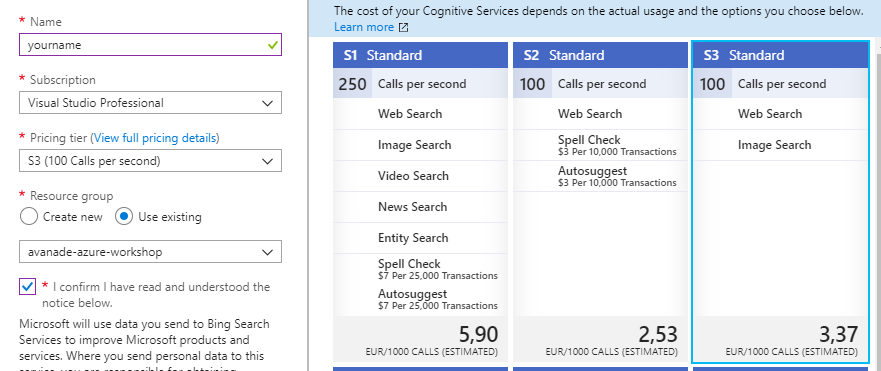Click the external link icon beside Learn more
The height and width of the screenshot is (371, 881).
tap(403, 28)
